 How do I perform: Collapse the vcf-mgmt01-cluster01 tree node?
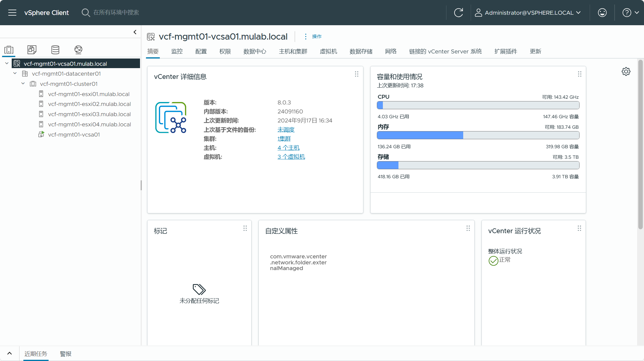point(23,83)
